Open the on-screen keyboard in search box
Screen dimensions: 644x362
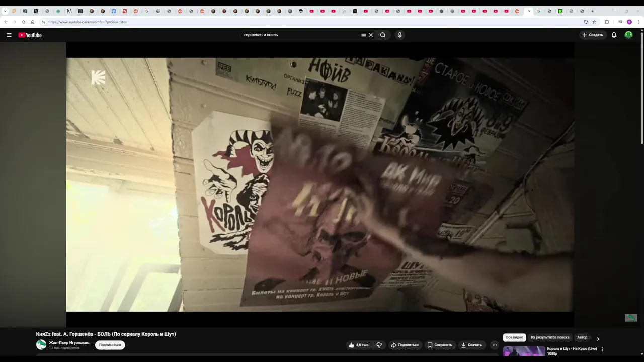point(364,35)
